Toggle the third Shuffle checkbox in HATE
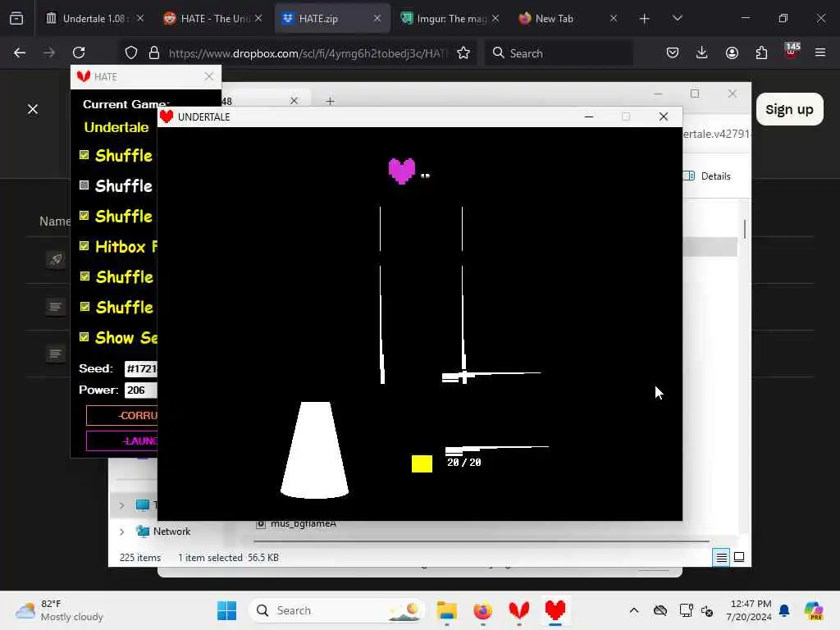Image resolution: width=840 pixels, height=630 pixels. point(84,216)
